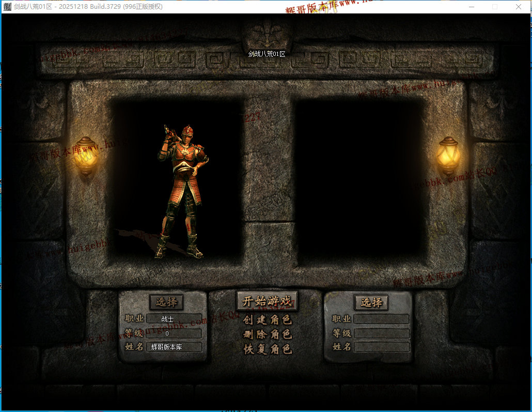Click the 姓名 field showing 辉哥版本库
The width and height of the screenshot is (532, 412).
tap(174, 347)
